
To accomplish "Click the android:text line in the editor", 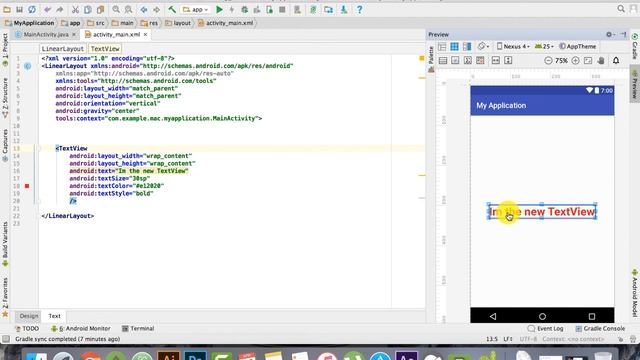I will [129, 171].
